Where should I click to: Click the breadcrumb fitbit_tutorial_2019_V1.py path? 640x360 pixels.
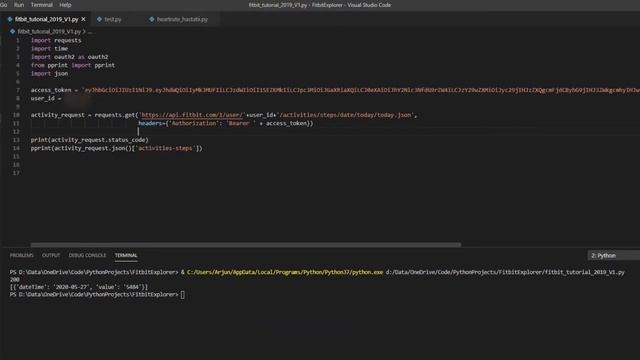[x=49, y=31]
